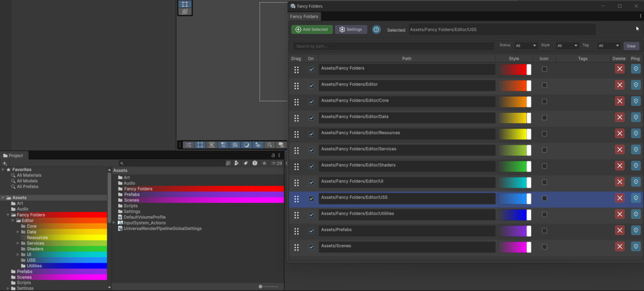Select the Rect tool in scene overlay
The image size is (644, 291).
185,4
